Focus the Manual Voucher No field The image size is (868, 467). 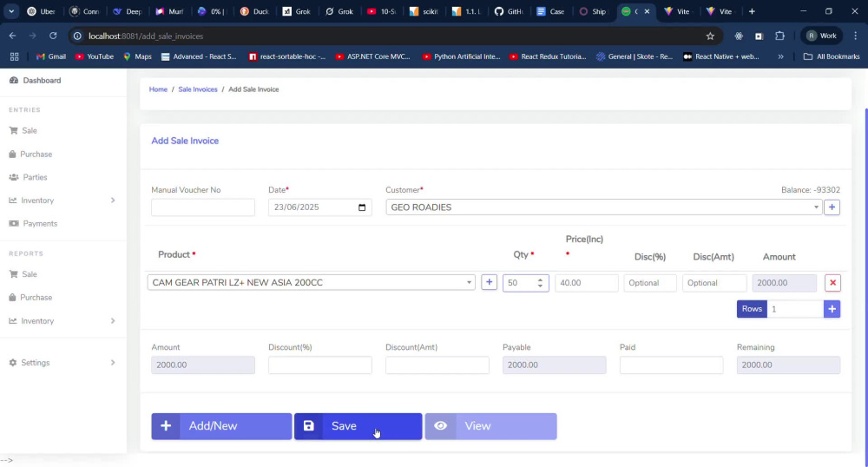click(x=202, y=207)
